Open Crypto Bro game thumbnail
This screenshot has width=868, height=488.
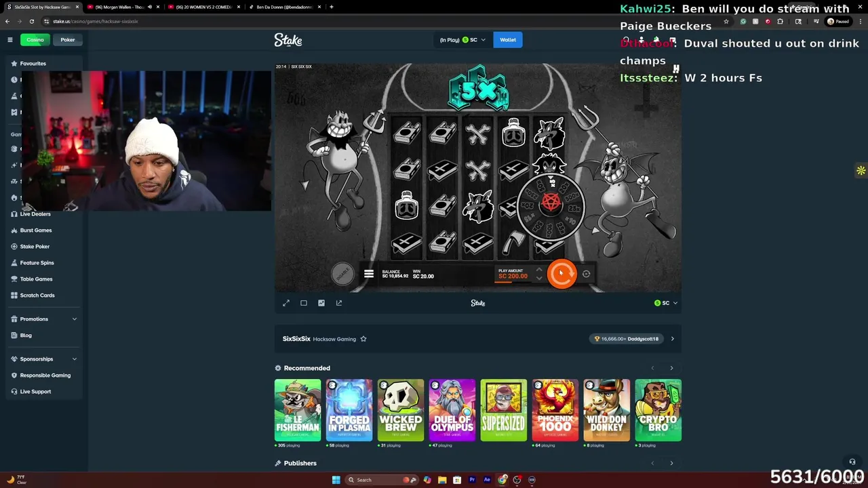point(658,410)
